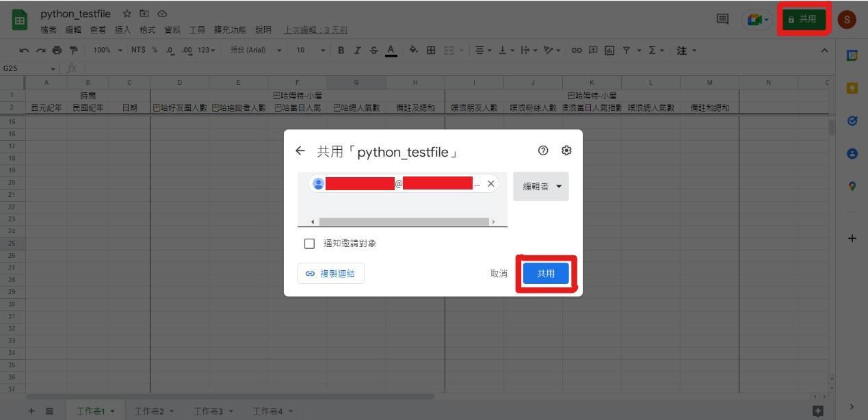Screen dimensions: 868x420
Task: Star the python_testfile document
Action: 125,13
